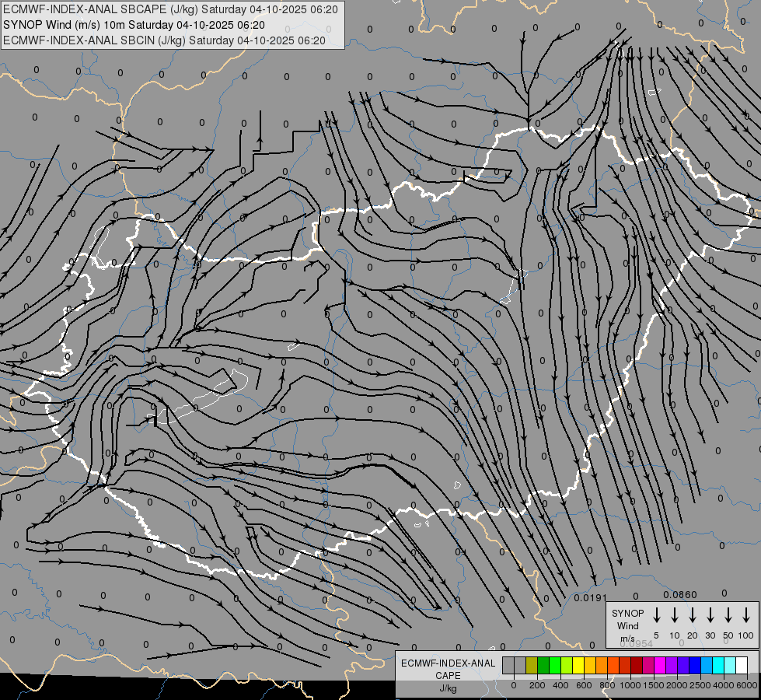Select the SYNOP Wind 10m title line
Viewport: 761px width, 700px height.
tap(134, 25)
